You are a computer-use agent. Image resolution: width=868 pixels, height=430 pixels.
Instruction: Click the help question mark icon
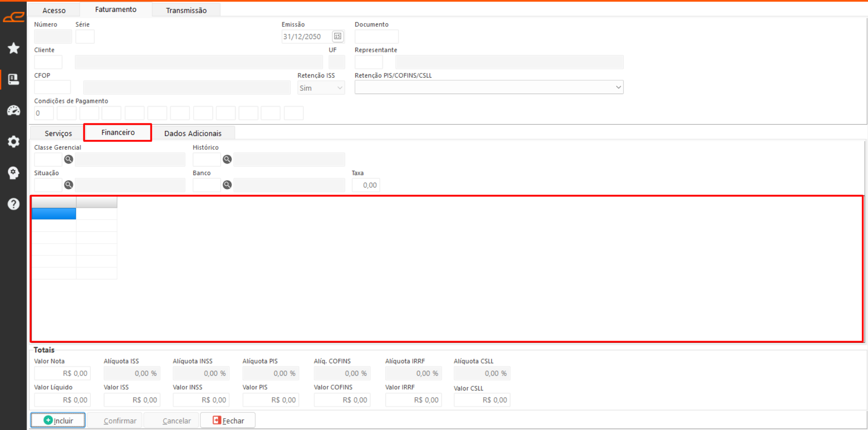point(14,204)
